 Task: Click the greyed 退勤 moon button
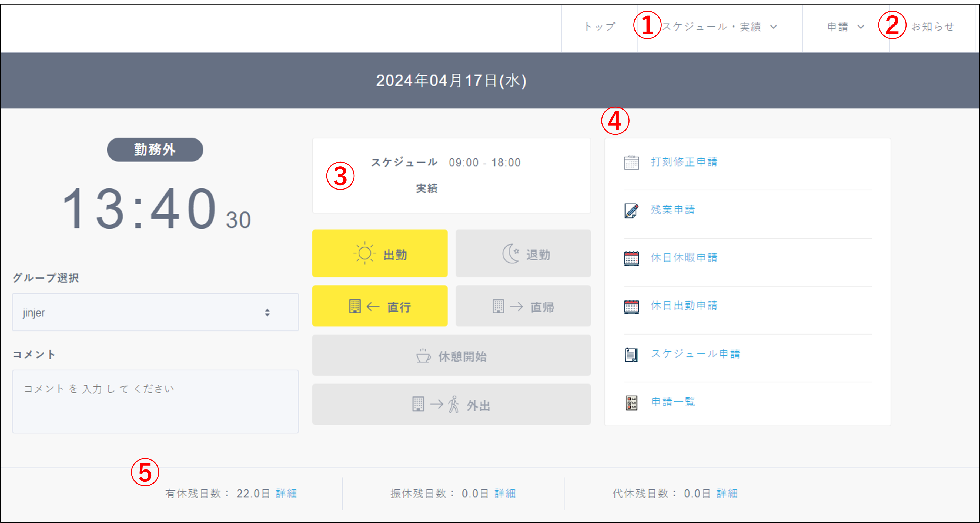click(523, 253)
